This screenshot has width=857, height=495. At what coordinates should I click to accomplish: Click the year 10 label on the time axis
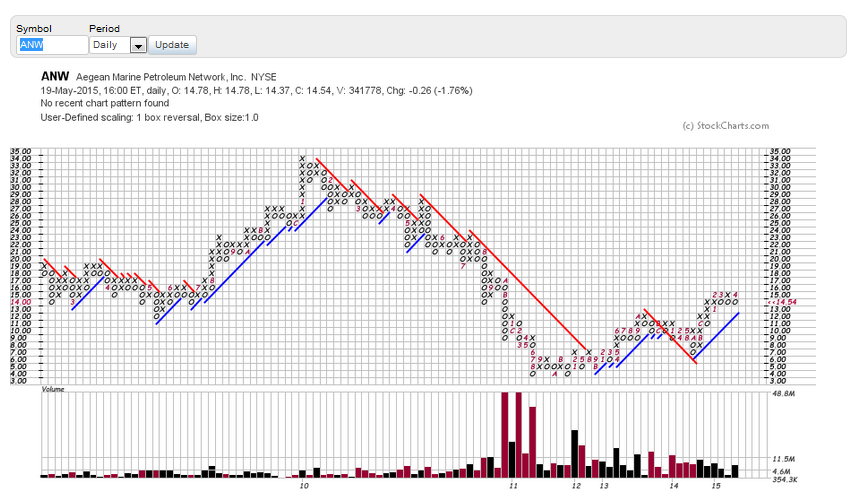click(304, 486)
